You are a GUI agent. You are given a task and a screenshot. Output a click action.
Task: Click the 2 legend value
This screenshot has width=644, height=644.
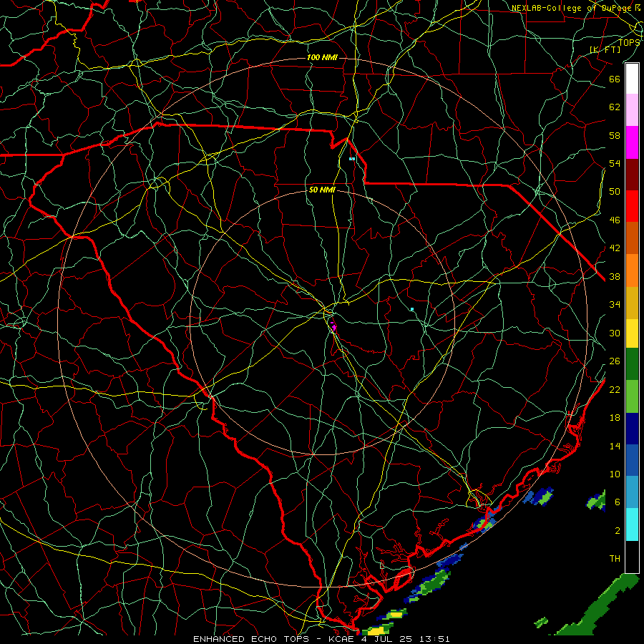click(x=618, y=530)
